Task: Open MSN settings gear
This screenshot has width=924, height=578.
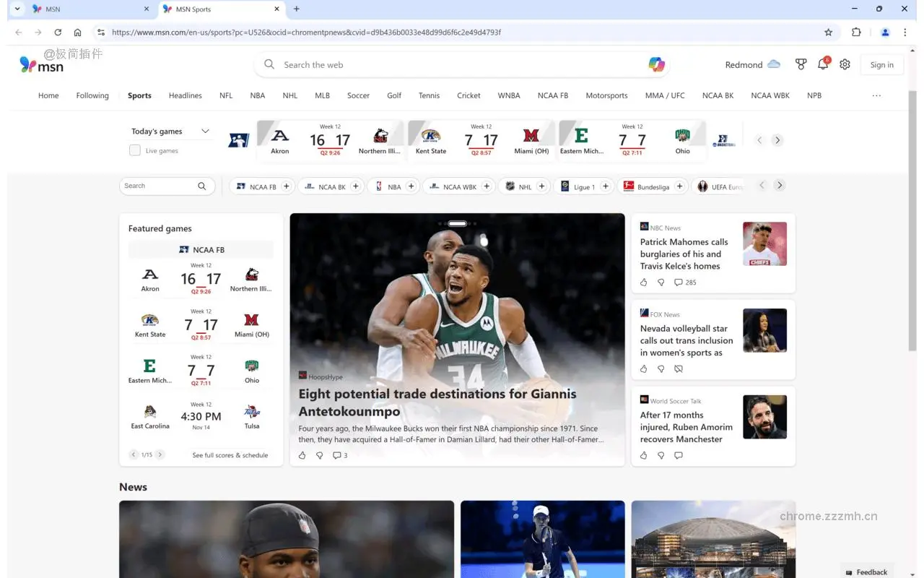Action: [845, 64]
